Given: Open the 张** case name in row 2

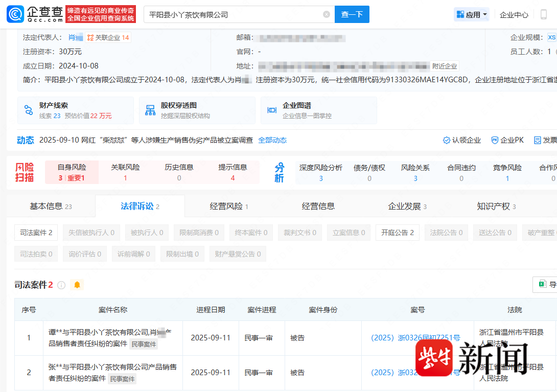Looking at the screenshot, I should (112, 373).
